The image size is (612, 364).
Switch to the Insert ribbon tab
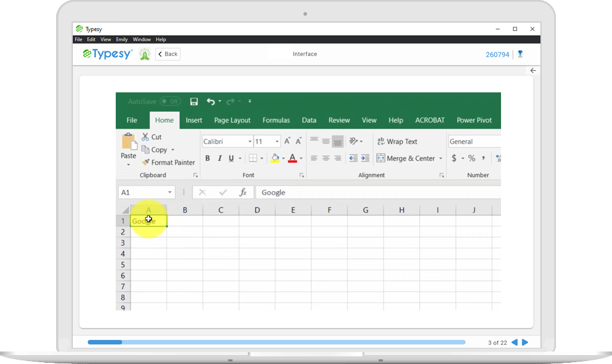click(194, 120)
